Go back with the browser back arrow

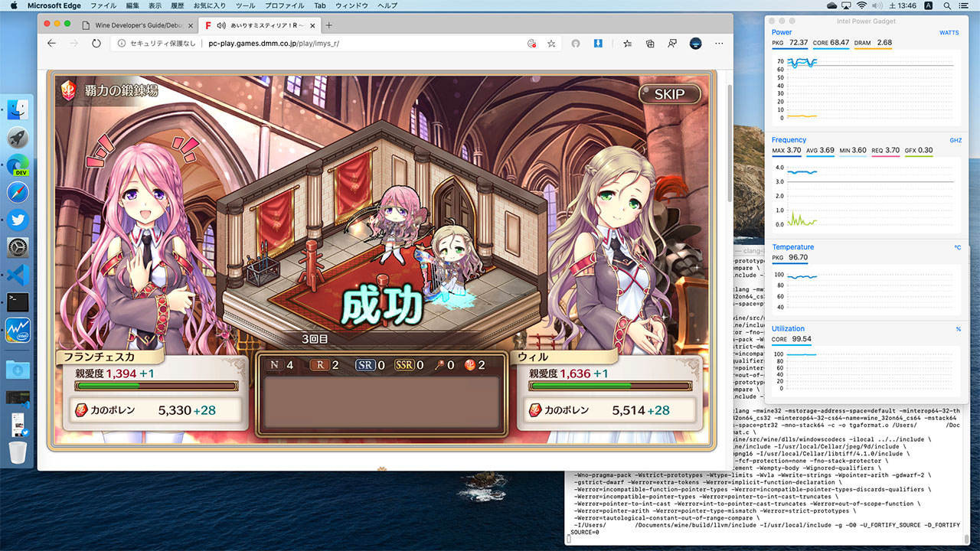pos(51,44)
